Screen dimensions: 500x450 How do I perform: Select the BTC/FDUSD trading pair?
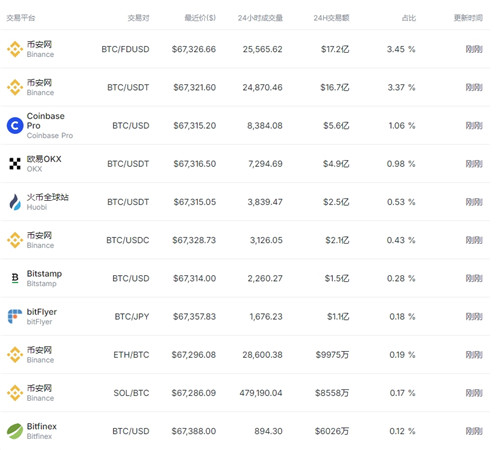(125, 49)
